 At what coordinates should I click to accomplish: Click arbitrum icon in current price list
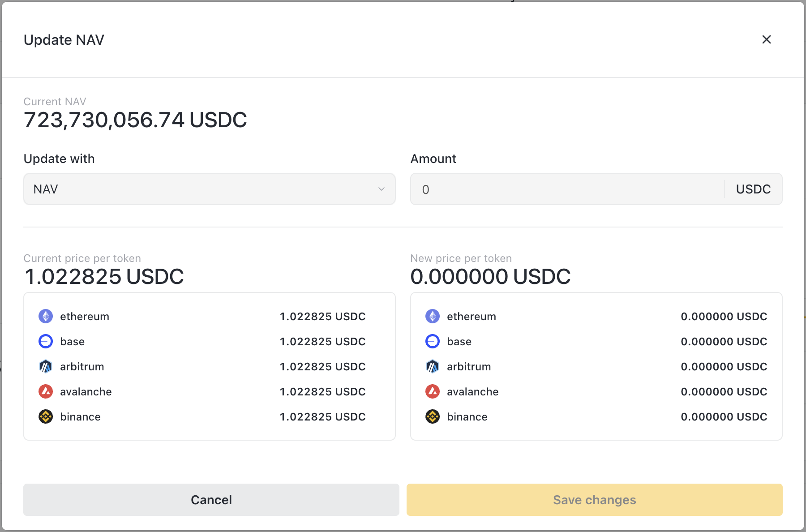click(46, 366)
